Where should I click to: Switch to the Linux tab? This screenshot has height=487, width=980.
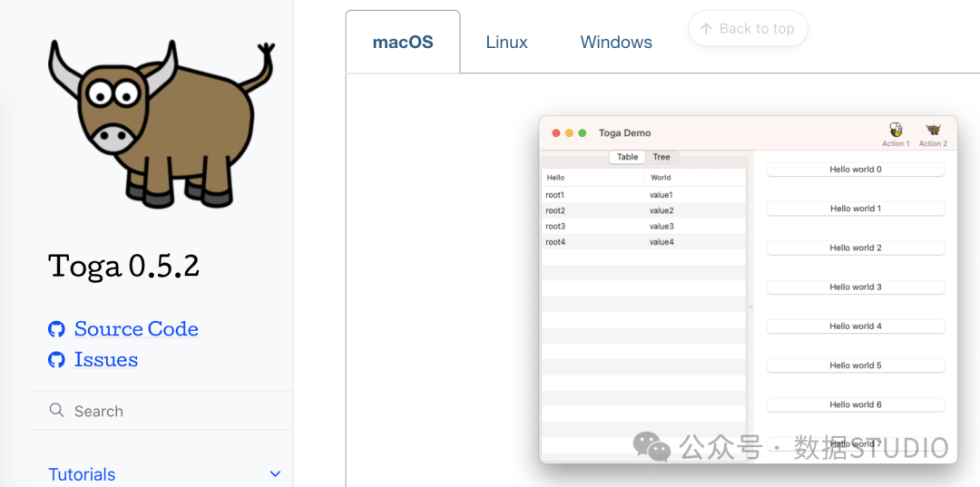507,42
